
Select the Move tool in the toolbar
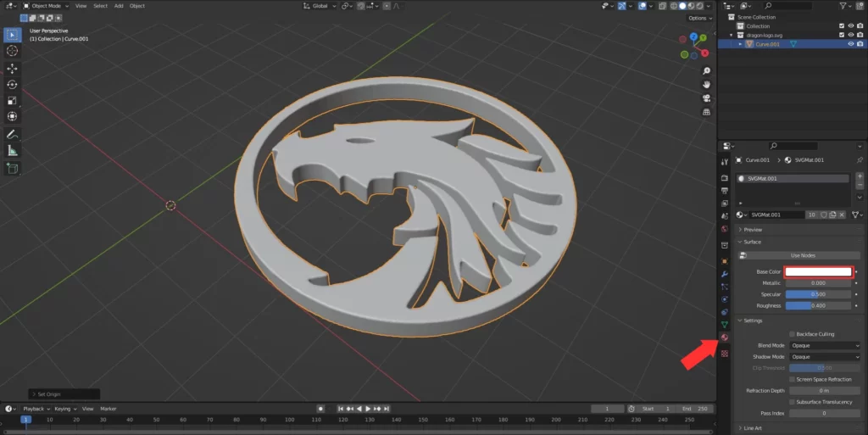tap(13, 68)
